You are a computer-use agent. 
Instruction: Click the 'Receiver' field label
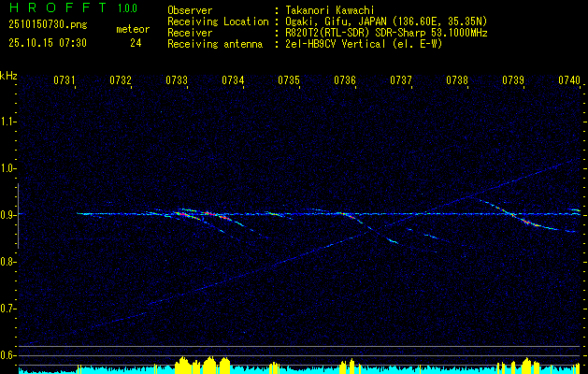pyautogui.click(x=190, y=33)
